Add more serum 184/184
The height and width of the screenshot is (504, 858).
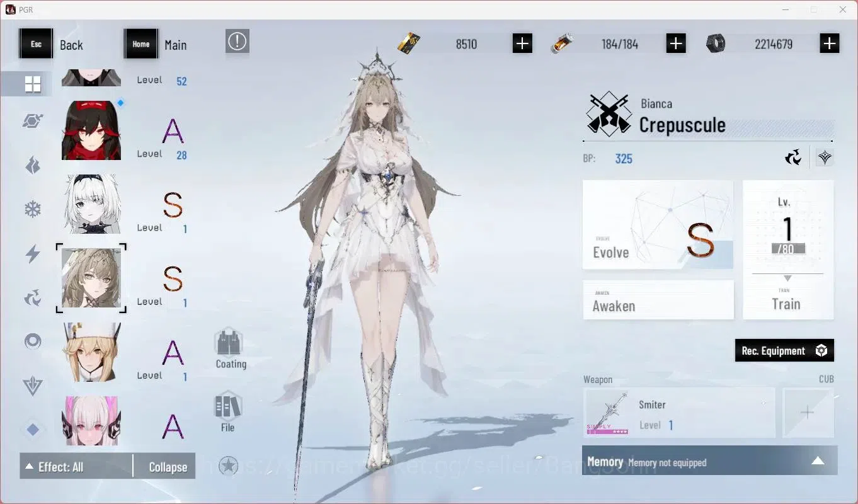pos(676,43)
